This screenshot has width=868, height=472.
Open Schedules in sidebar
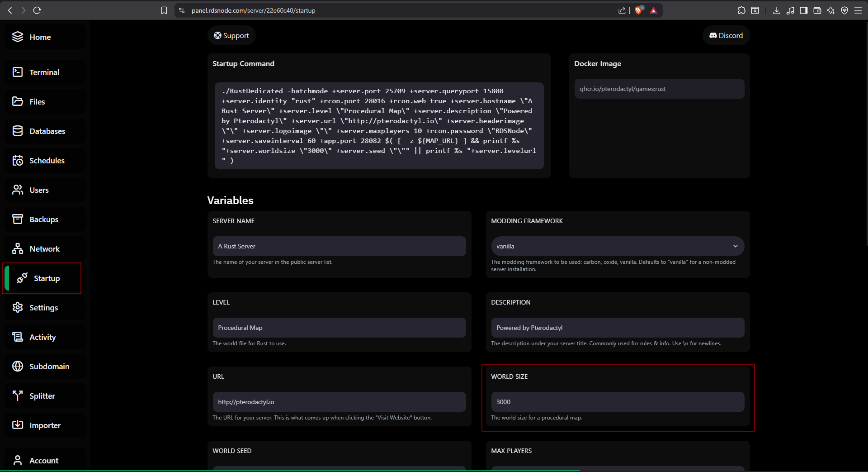click(44, 161)
